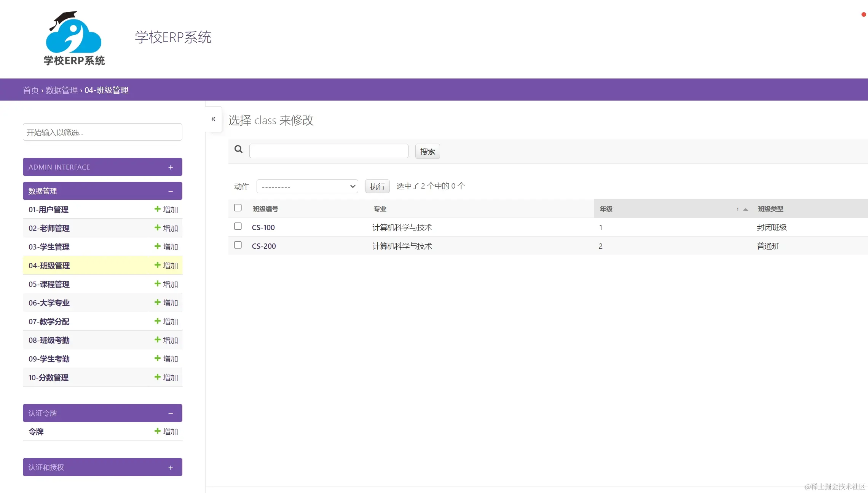Screen dimensions: 868x493
Task: Open 05-课程管理 in the sidebar
Action: 49,284
